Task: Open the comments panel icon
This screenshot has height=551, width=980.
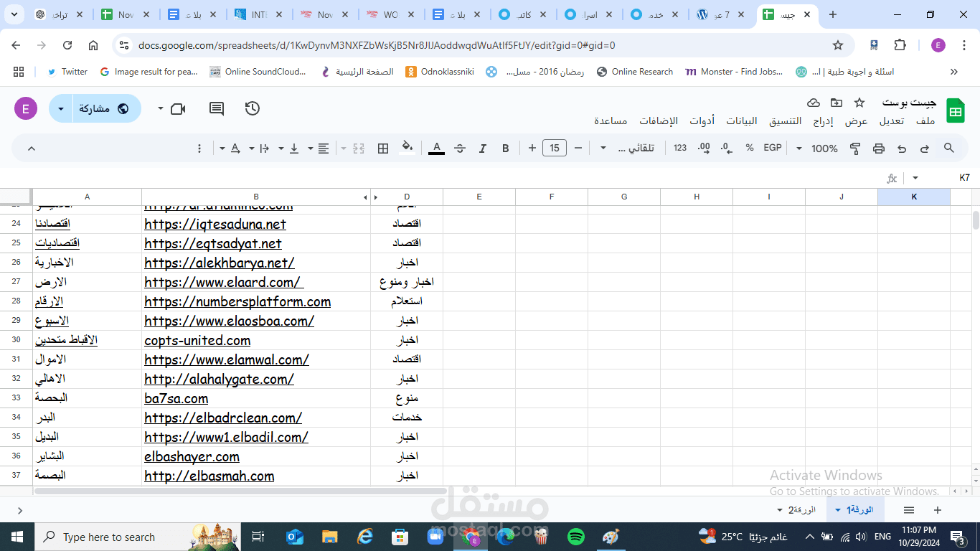Action: (217, 108)
